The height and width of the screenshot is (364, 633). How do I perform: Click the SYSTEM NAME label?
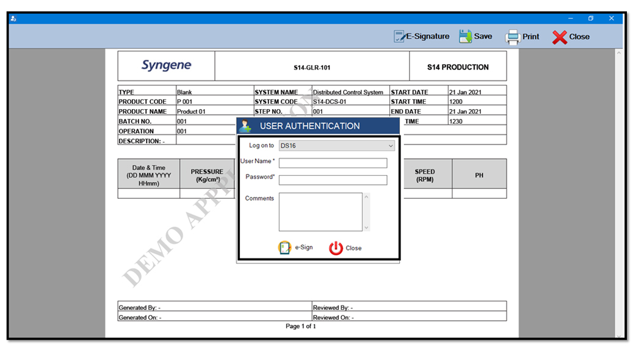[x=276, y=92]
